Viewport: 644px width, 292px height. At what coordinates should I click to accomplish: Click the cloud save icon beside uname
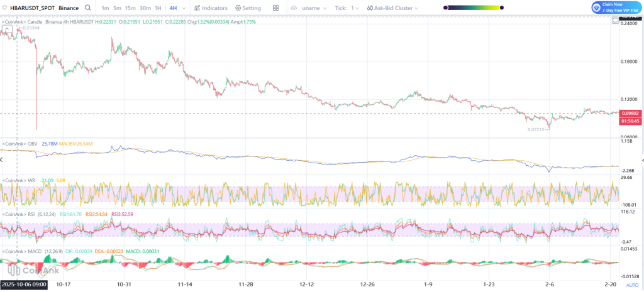294,8
